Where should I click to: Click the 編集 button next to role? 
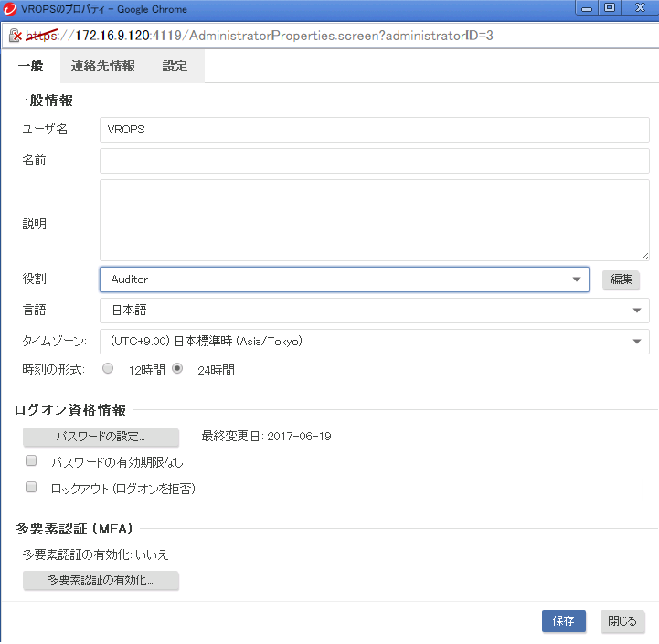click(621, 280)
